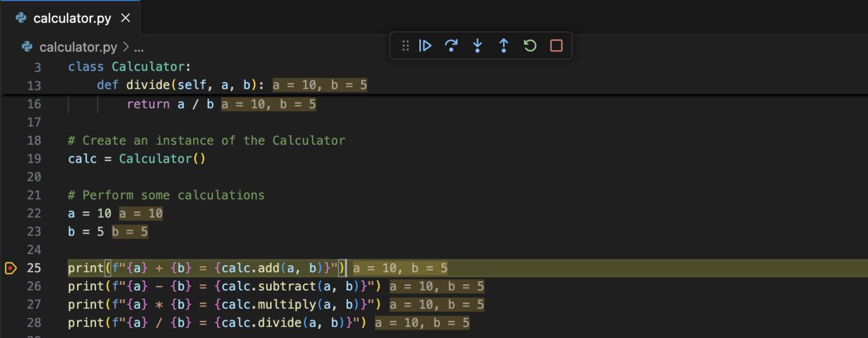Viewport: 868px width, 338px height.
Task: Open the calculator.py breadcrumb dropdown
Action: coord(79,47)
